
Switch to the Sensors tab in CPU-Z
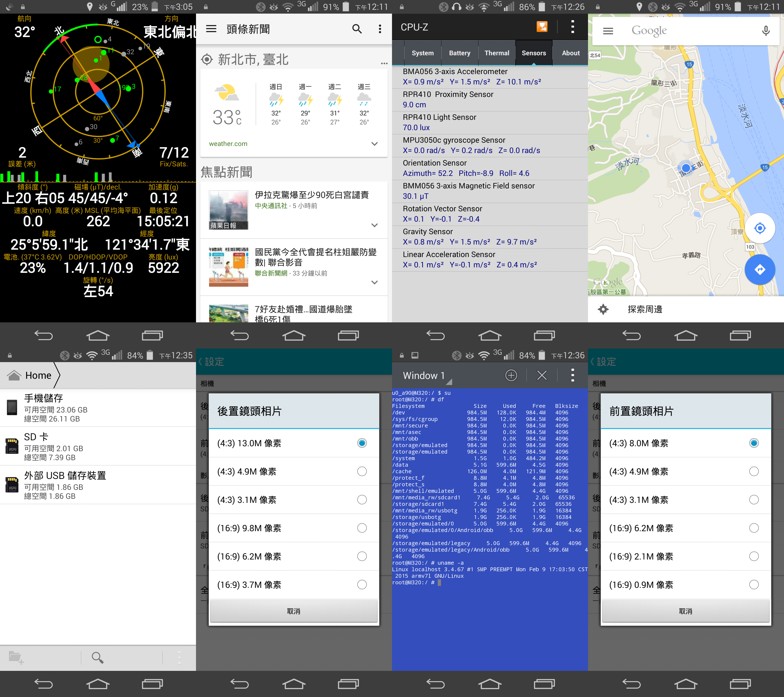pos(534,53)
